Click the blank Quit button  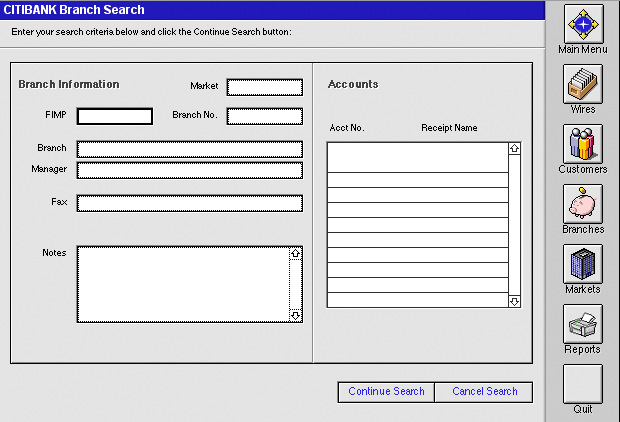583,384
